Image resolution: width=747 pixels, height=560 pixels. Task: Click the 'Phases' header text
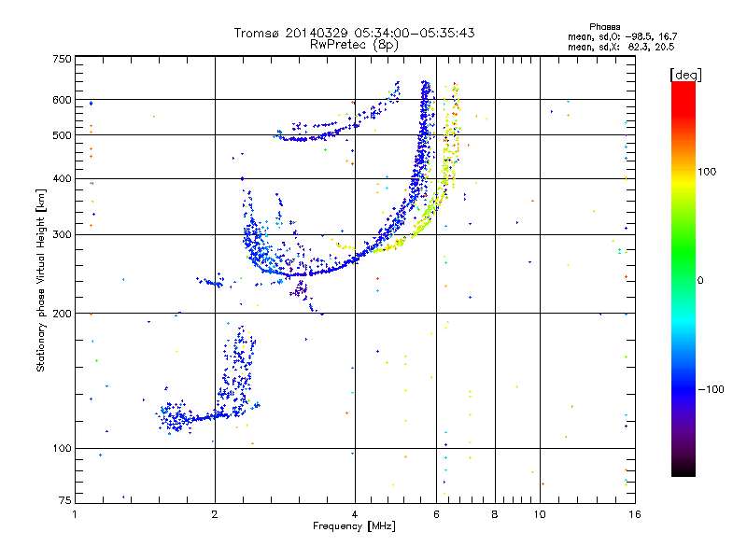point(604,27)
